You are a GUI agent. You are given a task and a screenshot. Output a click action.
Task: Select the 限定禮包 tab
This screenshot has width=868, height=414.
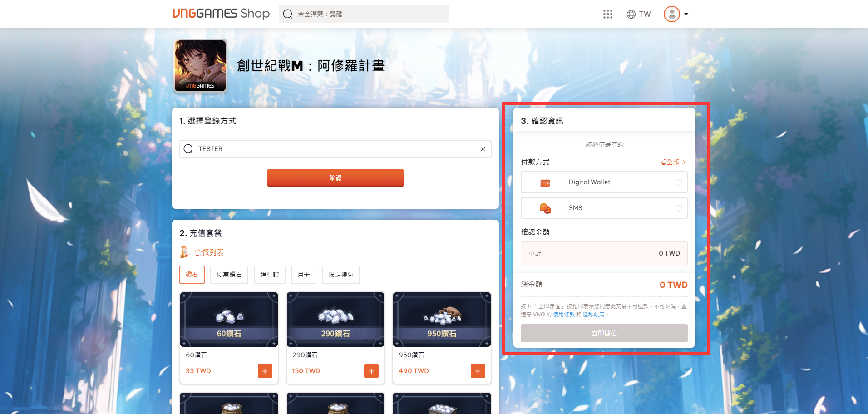(x=340, y=275)
